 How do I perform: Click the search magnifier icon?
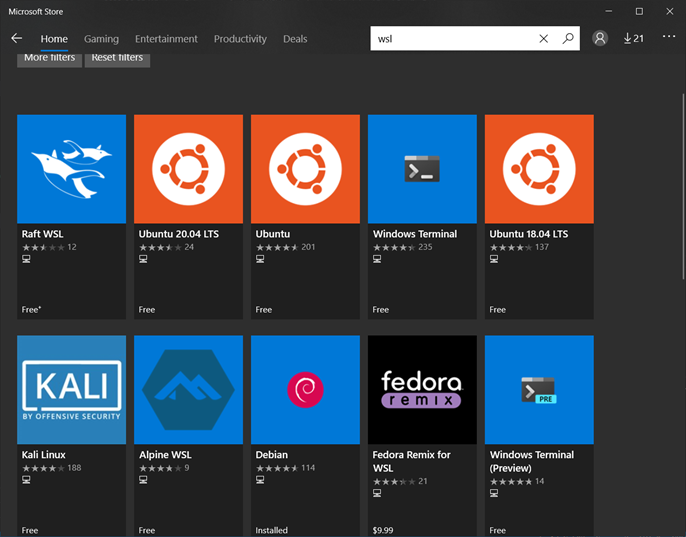568,39
